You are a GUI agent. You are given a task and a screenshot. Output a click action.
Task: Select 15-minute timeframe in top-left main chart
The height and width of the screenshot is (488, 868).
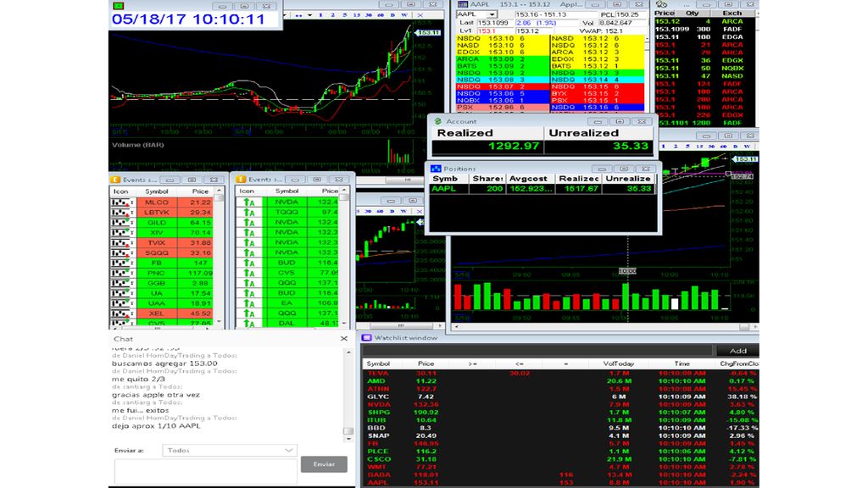click(x=357, y=15)
